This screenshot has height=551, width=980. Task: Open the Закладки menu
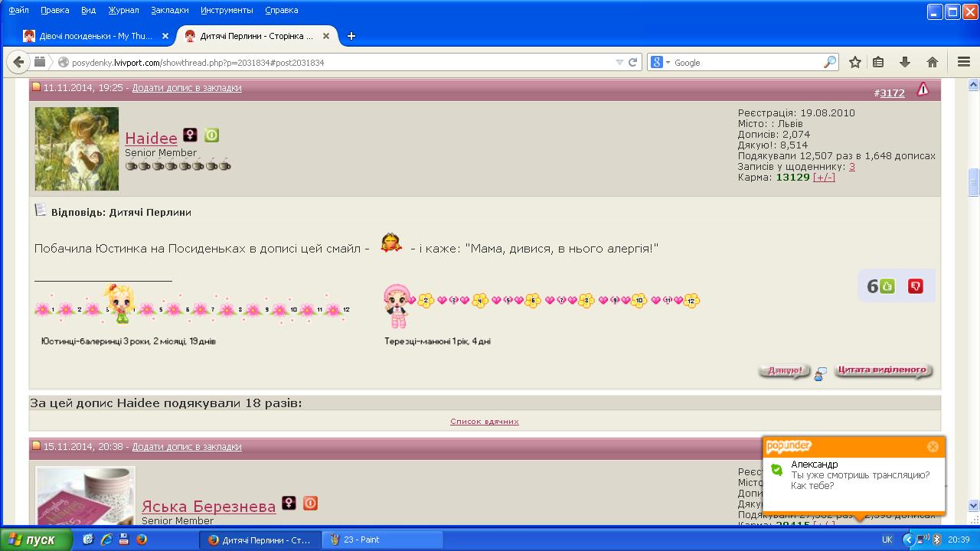click(169, 10)
